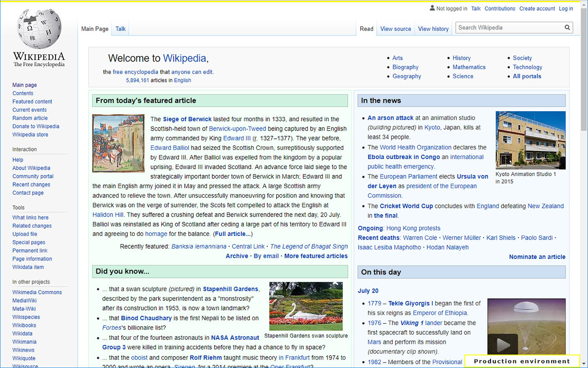Open the Wikipedia store link
Screen dimensions: 588x368
(x=30, y=135)
